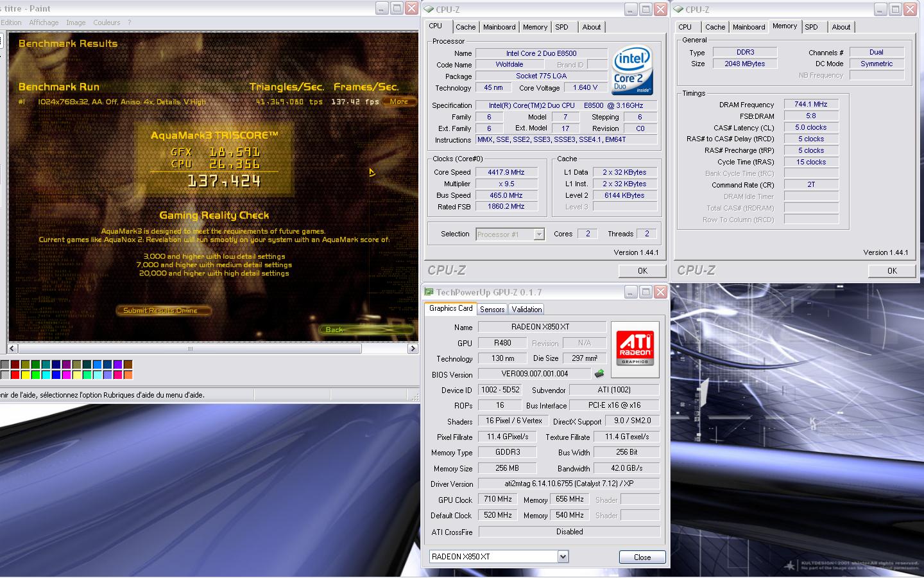Click the GPU-Z title bar icon

coord(429,292)
